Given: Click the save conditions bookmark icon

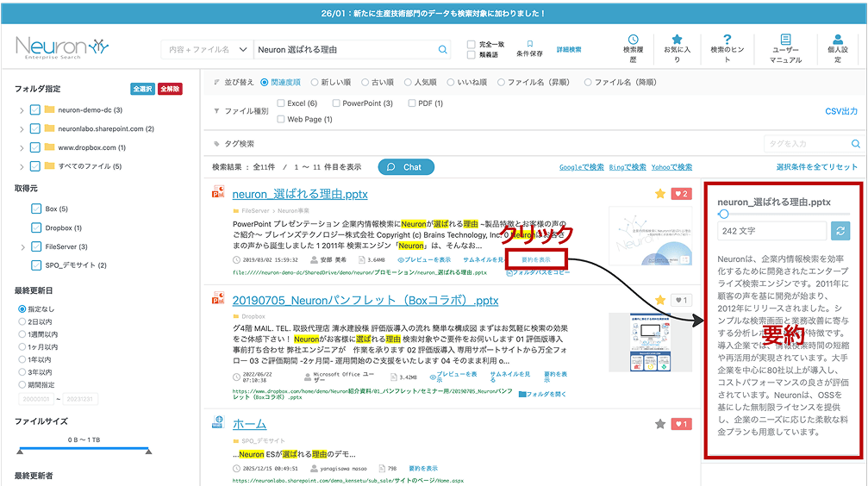Looking at the screenshot, I should [x=529, y=43].
